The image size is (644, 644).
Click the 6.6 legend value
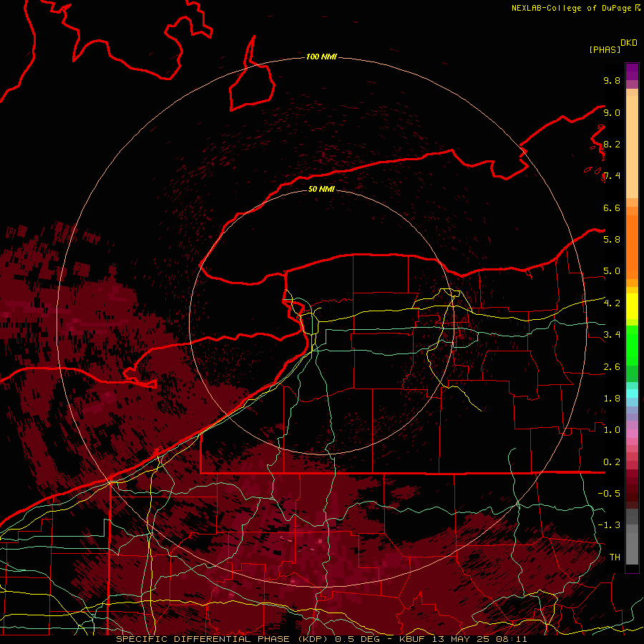tap(612, 208)
